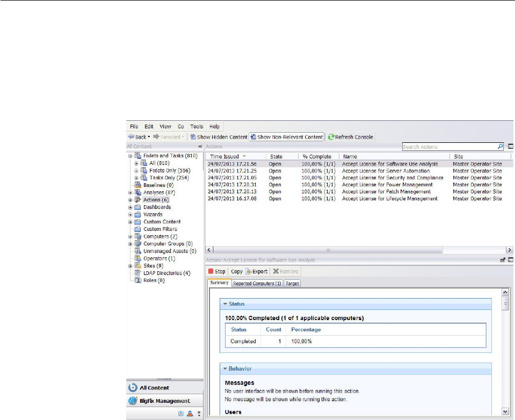The width and height of the screenshot is (515, 420).
Task: Click the horizontal scrollbar of Actions list
Action: coord(328,250)
